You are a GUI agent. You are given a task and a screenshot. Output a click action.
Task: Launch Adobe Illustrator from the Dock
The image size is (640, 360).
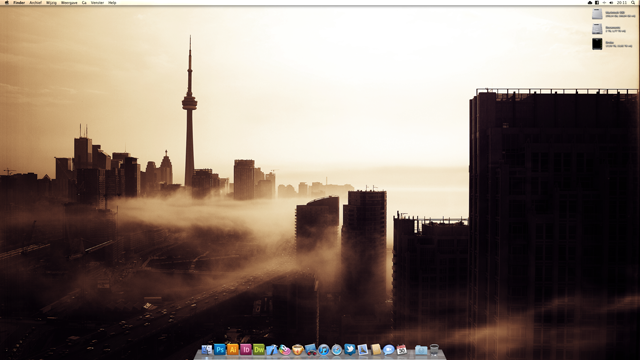(233, 349)
